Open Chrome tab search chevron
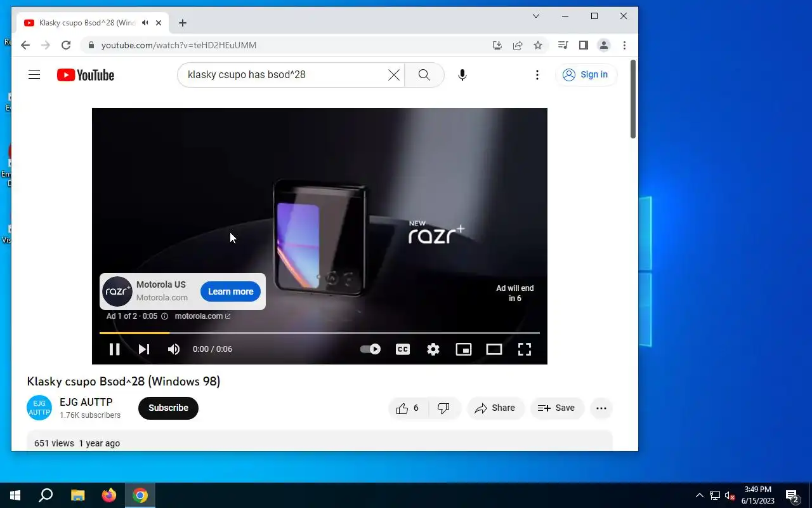Image resolution: width=812 pixels, height=508 pixels. tap(536, 16)
